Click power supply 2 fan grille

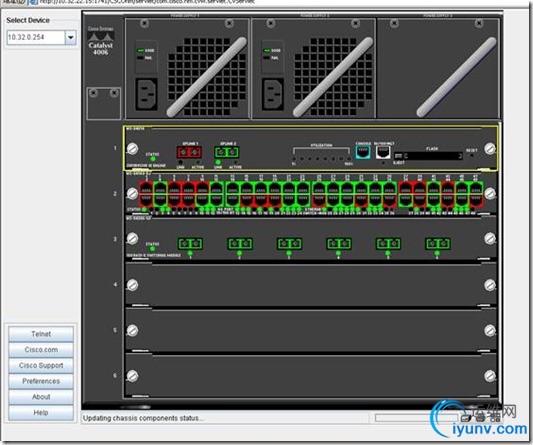pos(333,77)
